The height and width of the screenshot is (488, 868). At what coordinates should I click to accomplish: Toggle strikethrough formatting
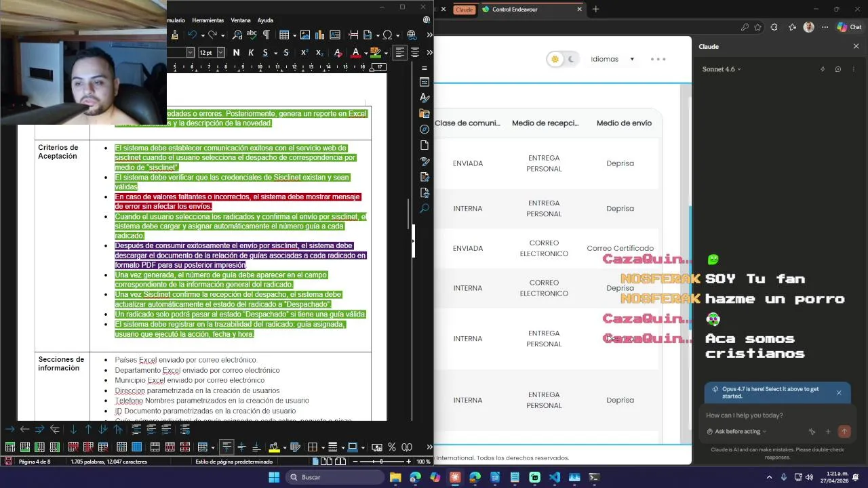point(286,53)
